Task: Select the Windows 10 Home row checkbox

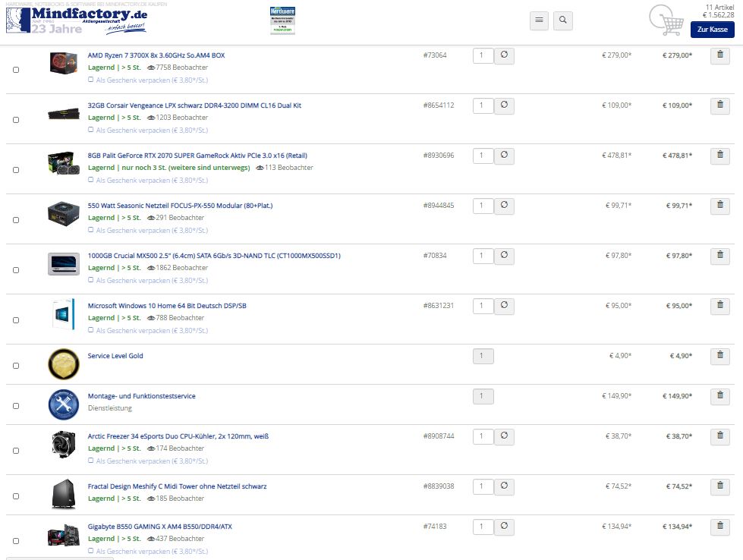Action: (x=16, y=320)
